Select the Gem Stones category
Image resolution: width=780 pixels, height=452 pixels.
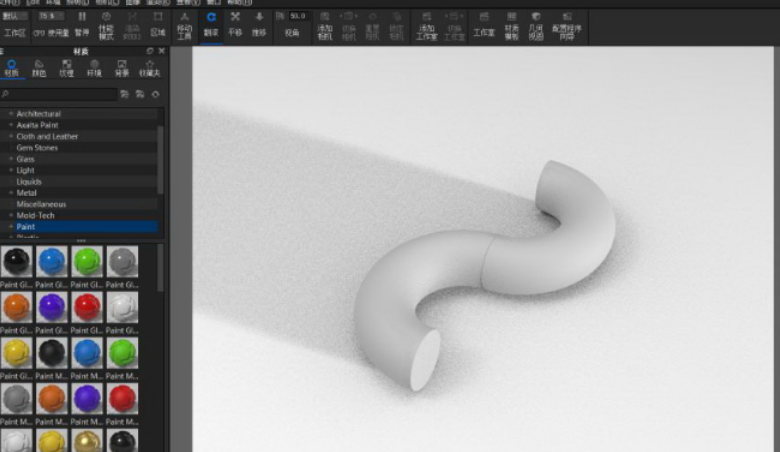pyautogui.click(x=37, y=148)
